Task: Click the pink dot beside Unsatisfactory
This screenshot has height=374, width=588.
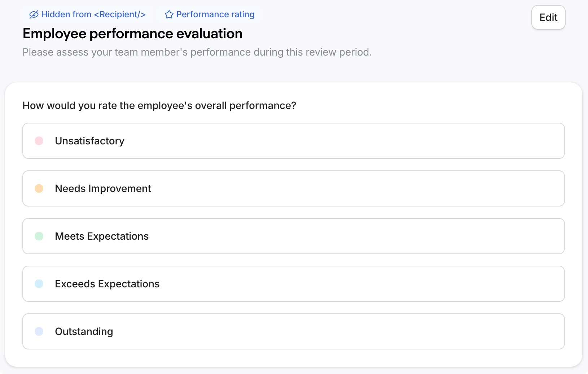Action: click(39, 141)
